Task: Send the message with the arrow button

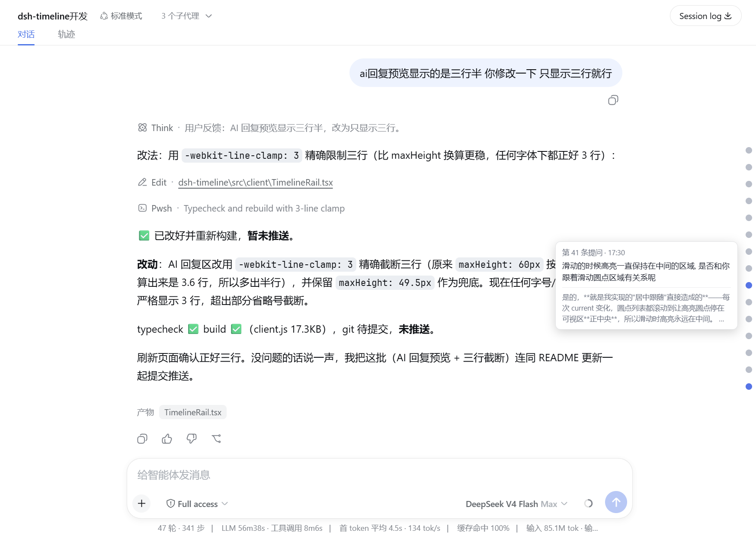Action: click(x=616, y=502)
